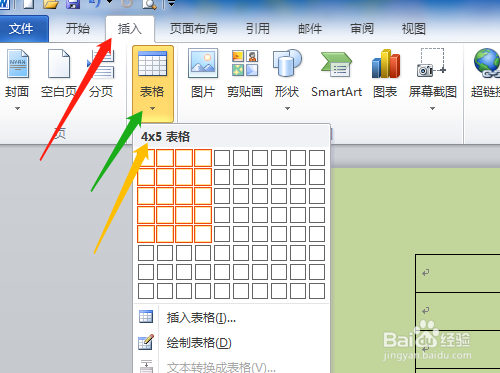Click the Print Preview icon in quick access toolbar

pyautogui.click(x=148, y=4)
